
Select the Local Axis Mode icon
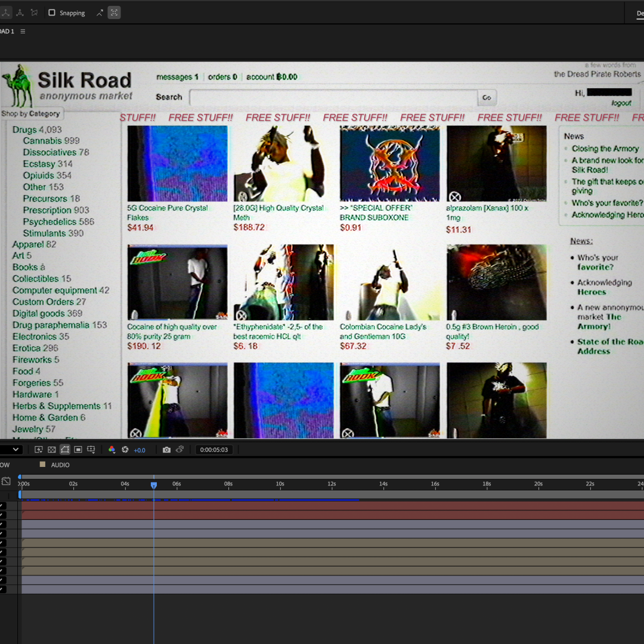(6, 13)
